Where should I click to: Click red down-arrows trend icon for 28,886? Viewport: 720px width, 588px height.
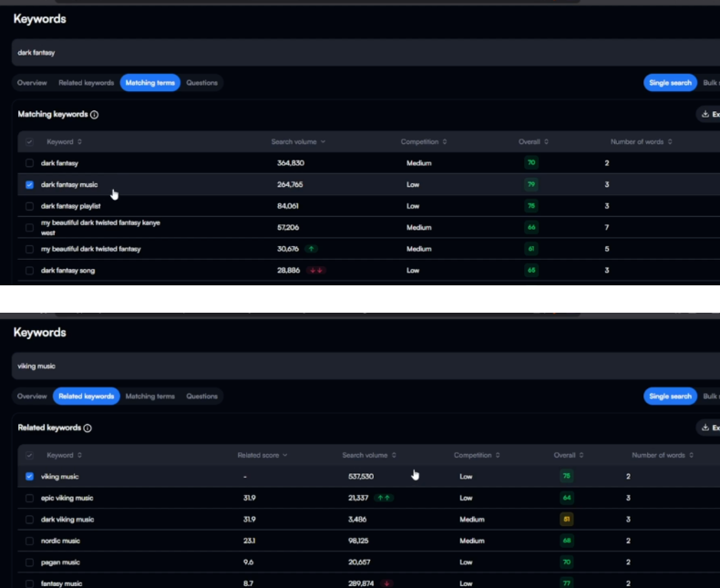pyautogui.click(x=316, y=271)
